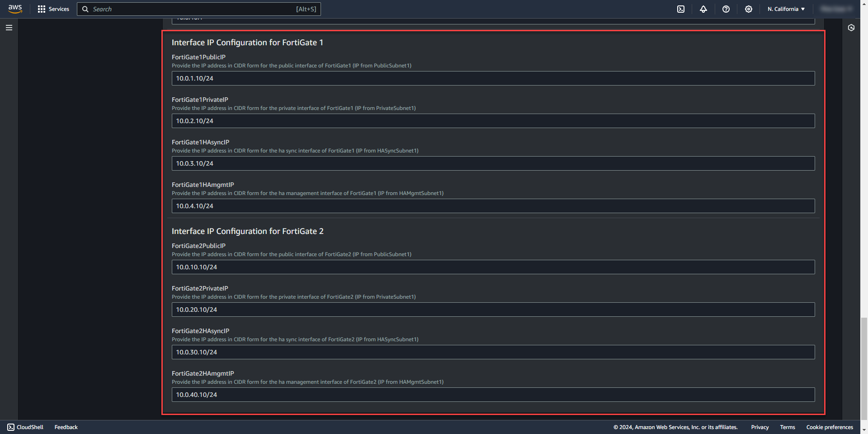
Task: Open the Privacy link
Action: point(760,427)
